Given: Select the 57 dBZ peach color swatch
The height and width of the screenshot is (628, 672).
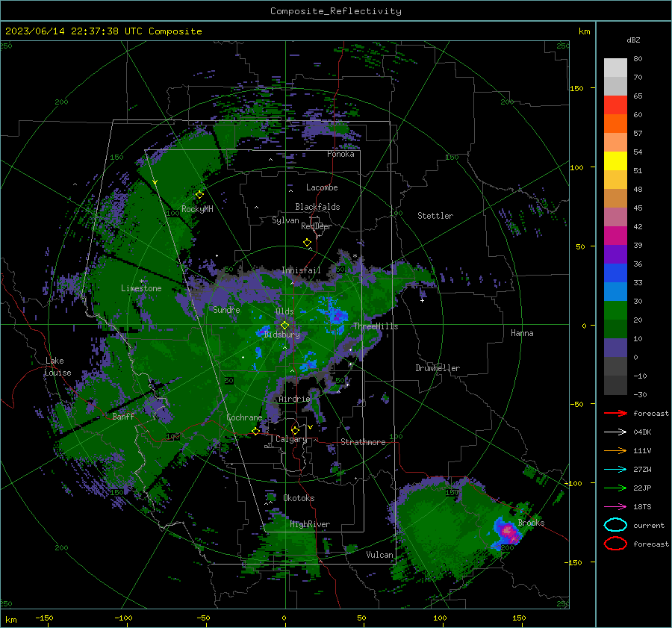Looking at the screenshot, I should point(615,143).
